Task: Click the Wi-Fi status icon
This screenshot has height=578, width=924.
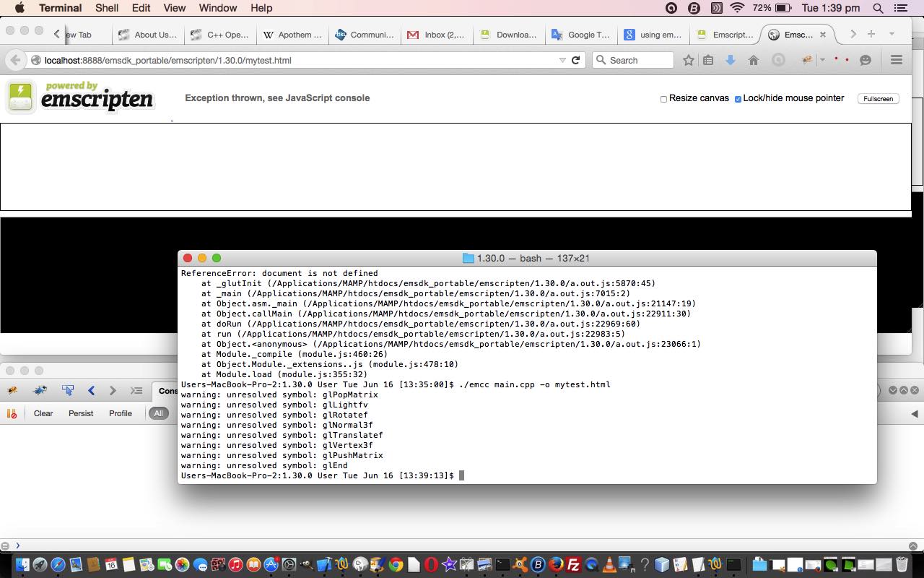Action: click(737, 8)
